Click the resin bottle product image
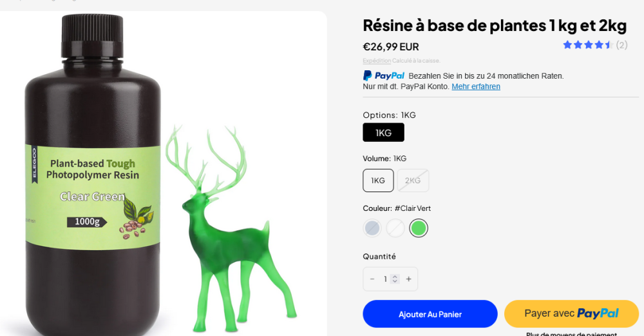The width and height of the screenshot is (644, 336). point(92,181)
